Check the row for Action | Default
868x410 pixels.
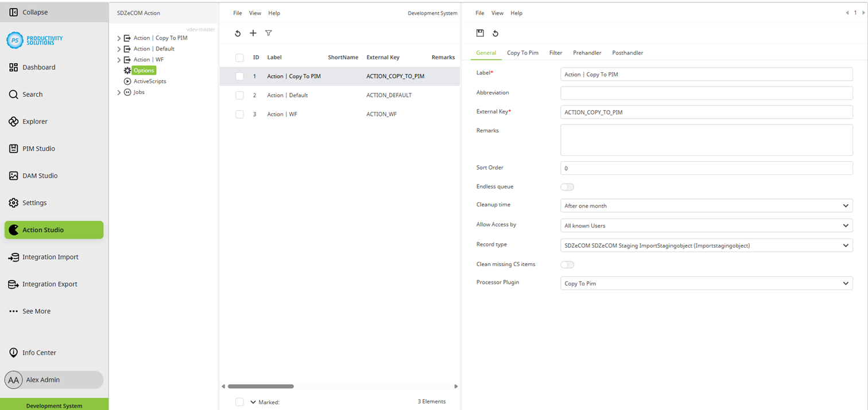(x=239, y=95)
